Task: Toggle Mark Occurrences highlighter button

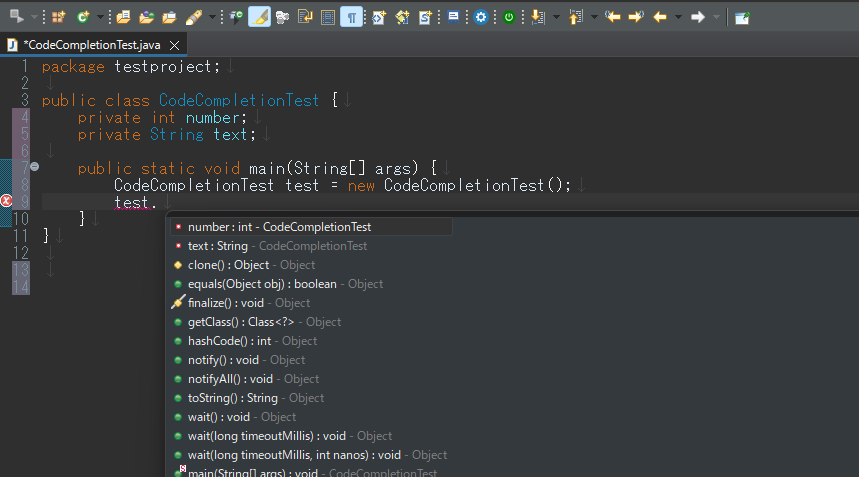Action: click(x=259, y=17)
